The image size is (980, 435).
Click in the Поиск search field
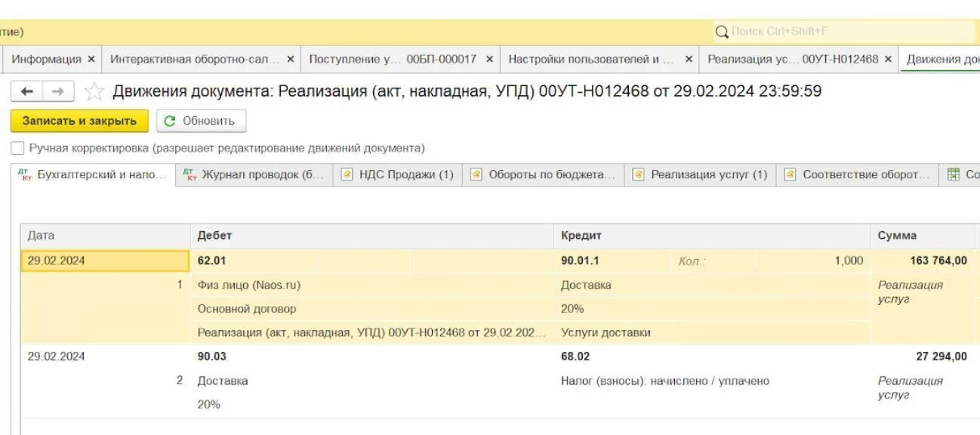click(x=846, y=32)
